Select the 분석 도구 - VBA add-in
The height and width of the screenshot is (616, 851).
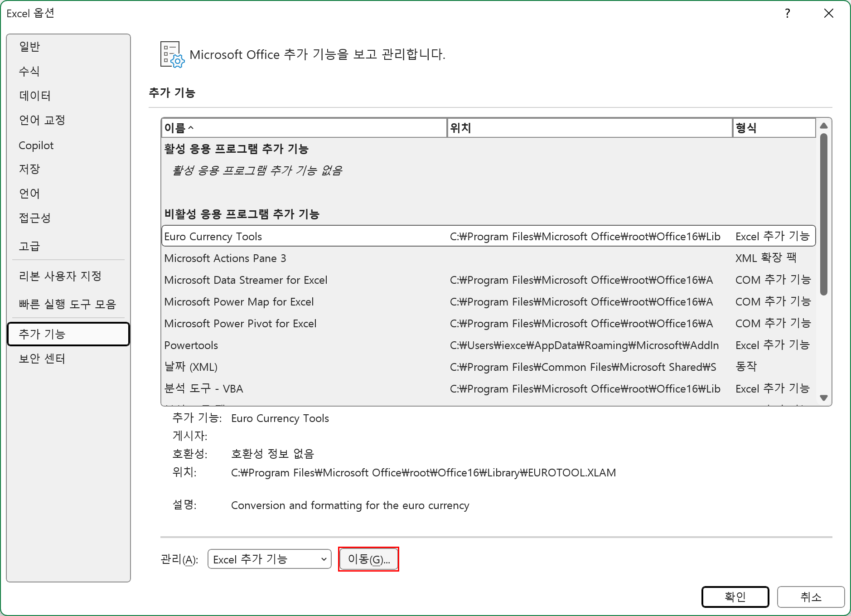[203, 388]
